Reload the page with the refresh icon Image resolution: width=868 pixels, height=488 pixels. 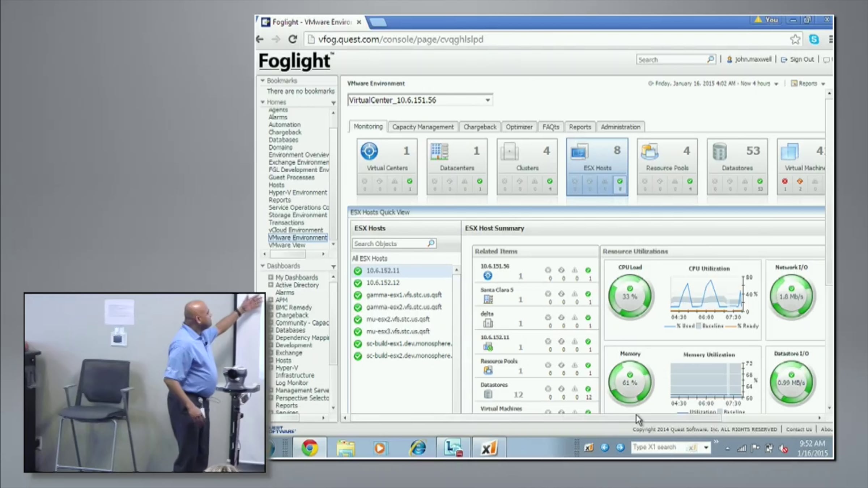tap(293, 39)
